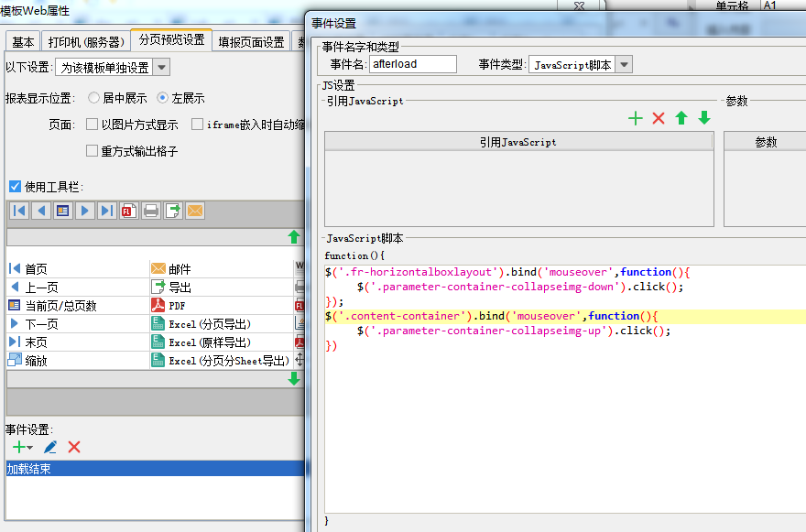Click code line with collapseimg-up
The height and width of the screenshot is (532, 806).
click(x=514, y=331)
